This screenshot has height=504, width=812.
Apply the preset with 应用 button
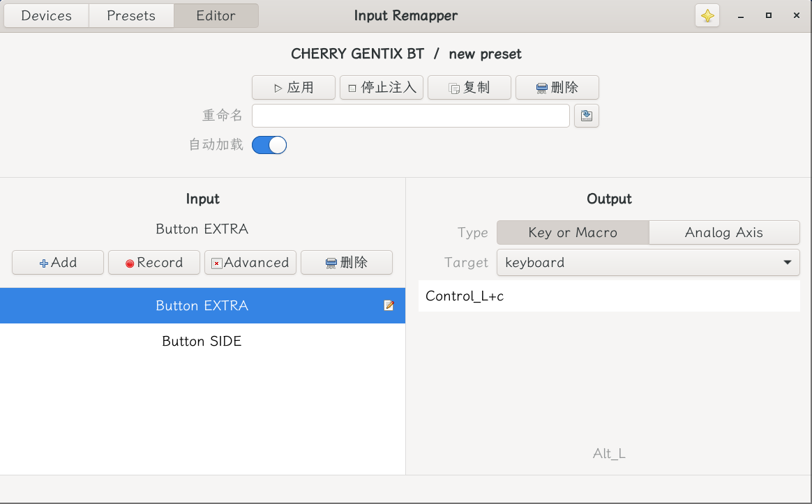(294, 87)
